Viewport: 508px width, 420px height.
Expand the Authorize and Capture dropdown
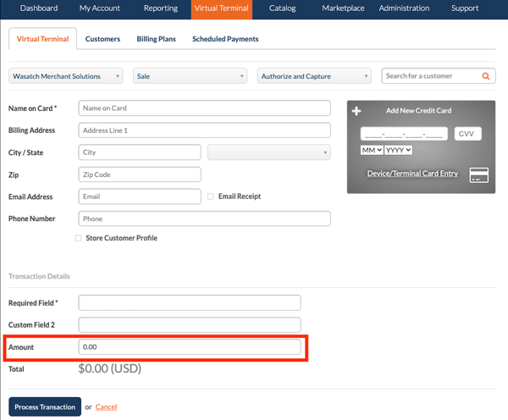[314, 76]
